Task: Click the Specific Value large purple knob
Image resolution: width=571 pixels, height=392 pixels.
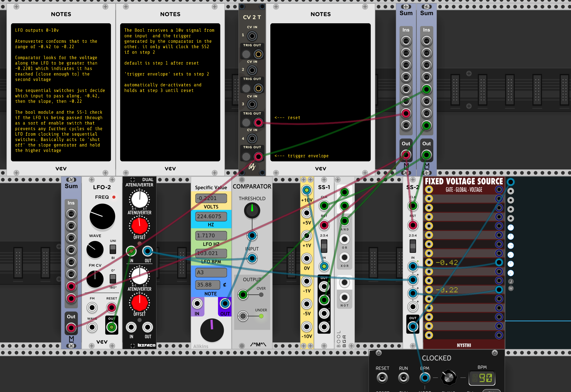Action: (212, 330)
